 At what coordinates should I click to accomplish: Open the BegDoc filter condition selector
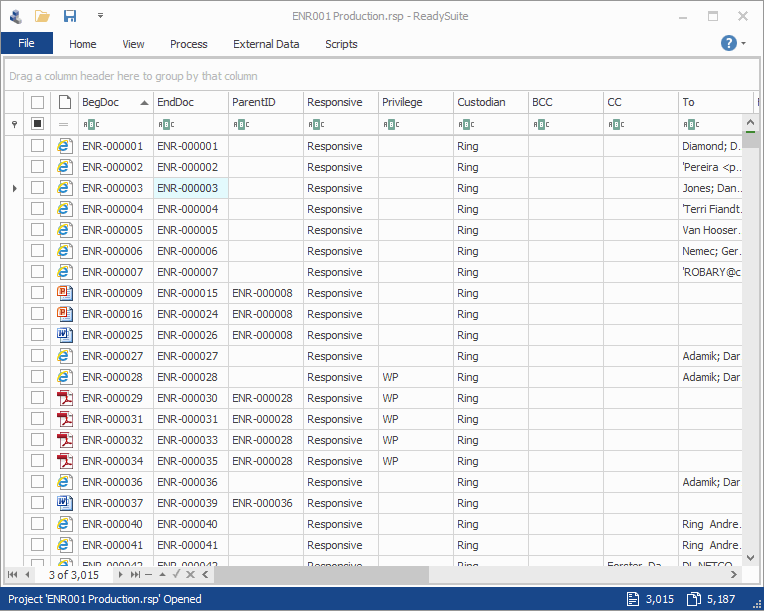(x=90, y=125)
